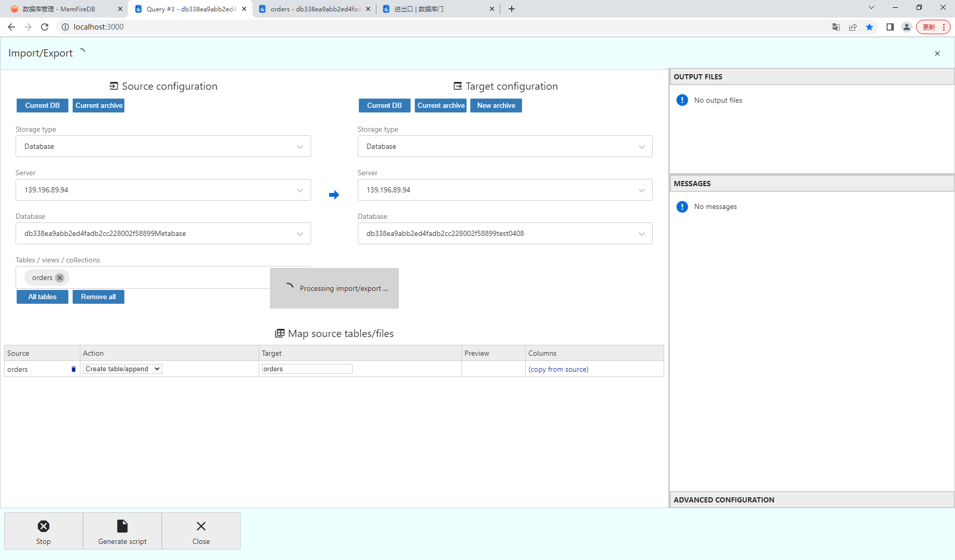Click the 更新 update button
955x560 pixels.
[x=933, y=27]
